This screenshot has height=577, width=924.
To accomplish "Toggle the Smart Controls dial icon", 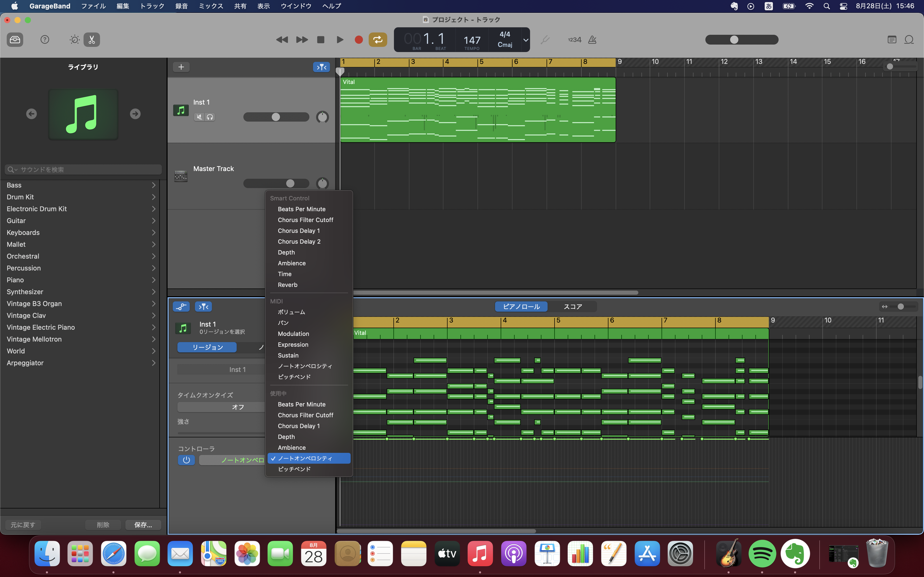I will tap(75, 40).
